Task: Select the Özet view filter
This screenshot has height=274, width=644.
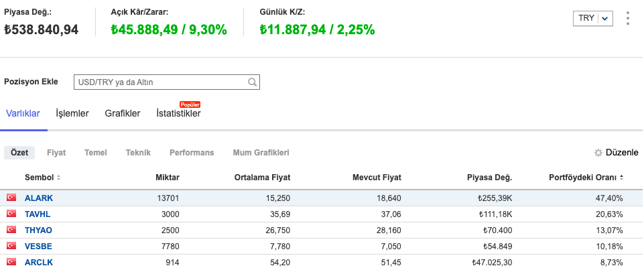Action: point(19,153)
